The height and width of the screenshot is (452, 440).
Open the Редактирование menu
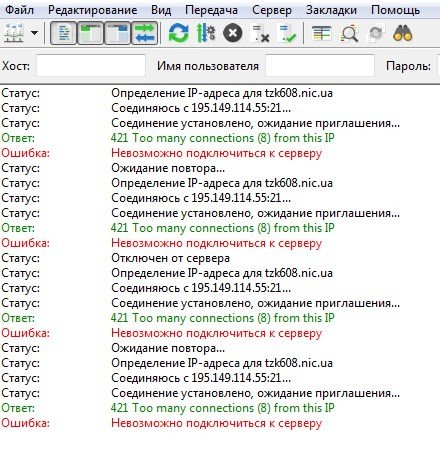92,10
